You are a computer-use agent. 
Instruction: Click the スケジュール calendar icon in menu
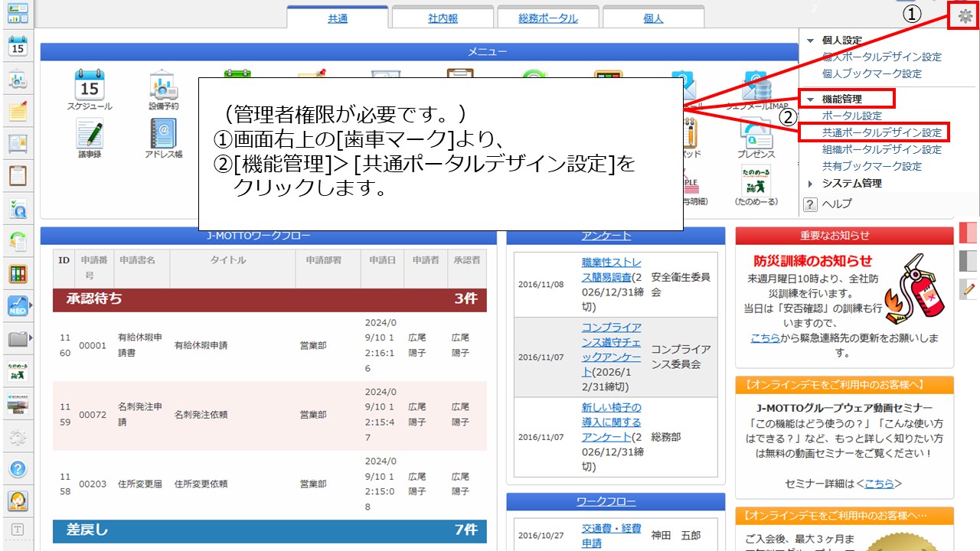pyautogui.click(x=90, y=86)
